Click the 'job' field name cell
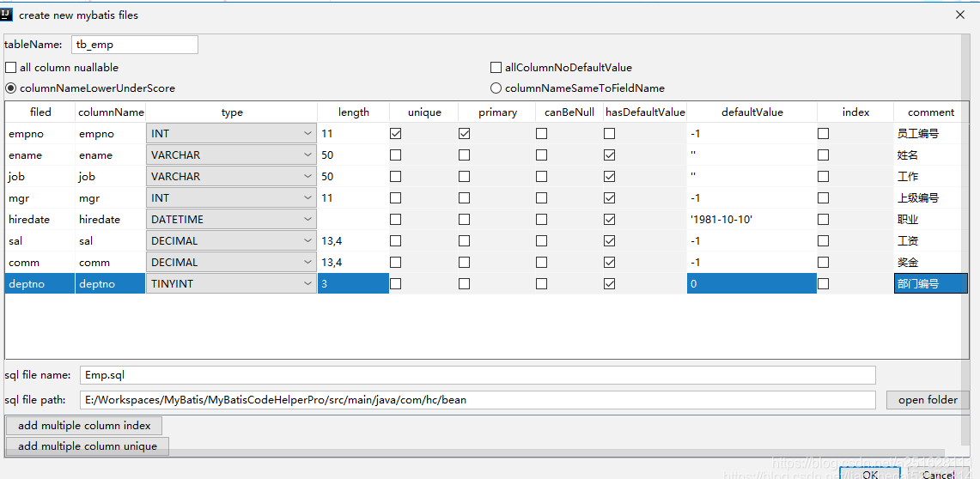980x479 pixels. click(40, 176)
